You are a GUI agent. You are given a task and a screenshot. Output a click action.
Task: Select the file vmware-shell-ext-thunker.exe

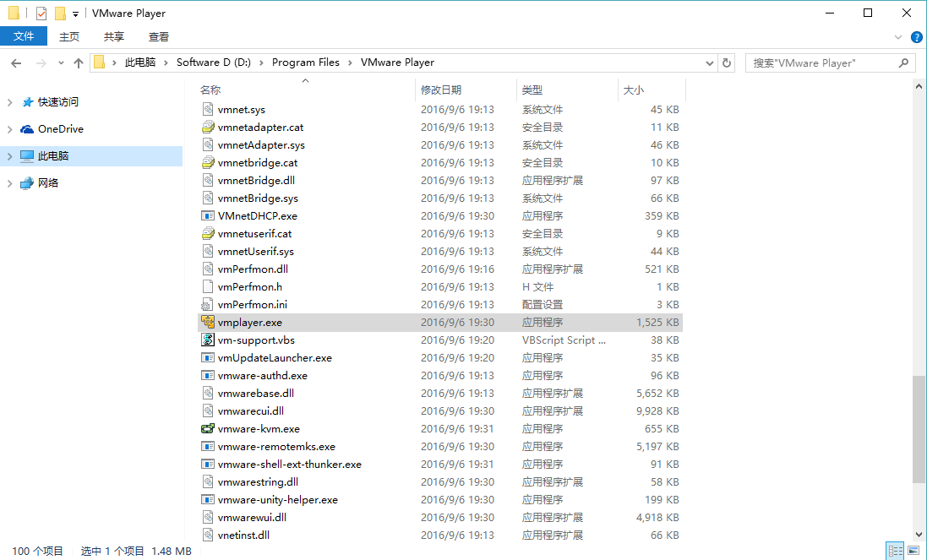click(x=440, y=464)
